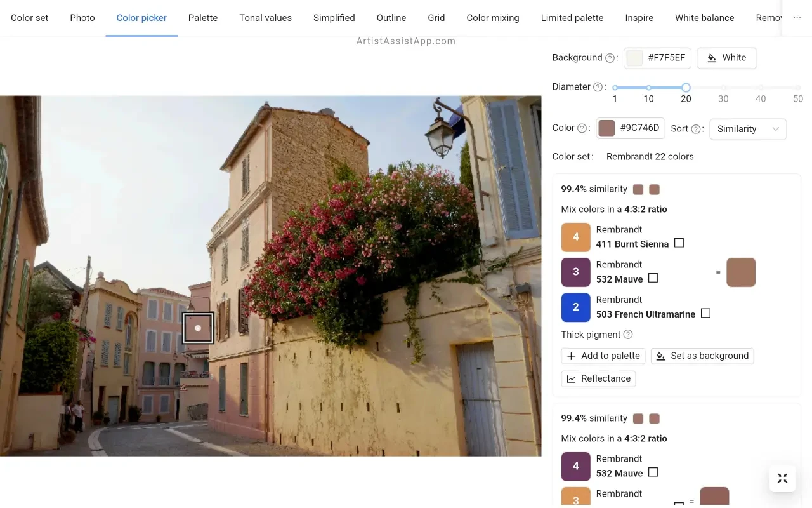
Task: Click the second mix's Mauve swatch numbered 4
Action: [576, 467]
